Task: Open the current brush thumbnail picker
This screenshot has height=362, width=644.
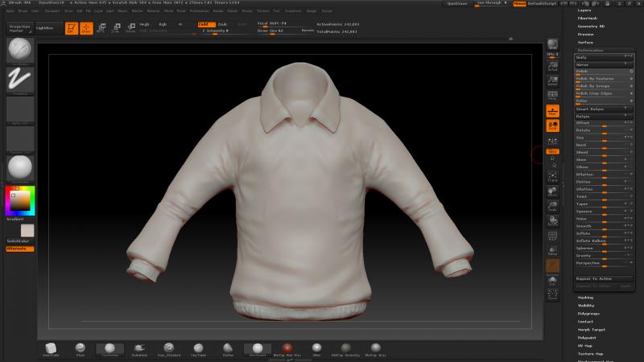Action: point(19,50)
